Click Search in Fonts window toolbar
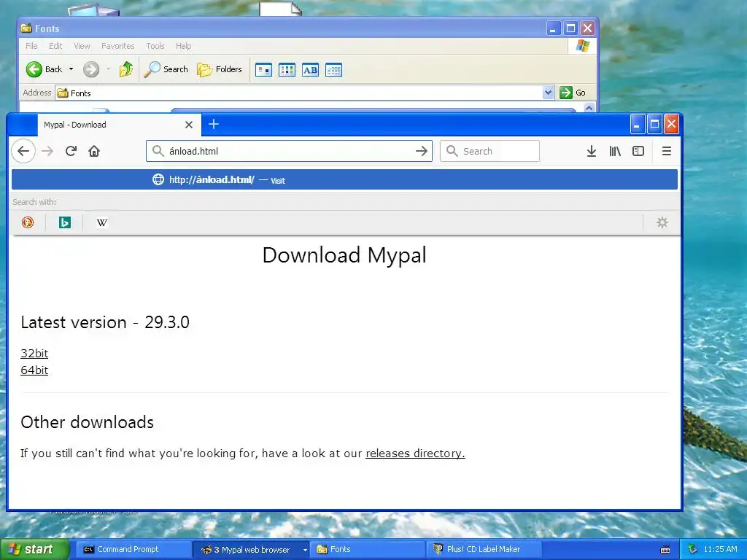The height and width of the screenshot is (560, 747). point(166,69)
